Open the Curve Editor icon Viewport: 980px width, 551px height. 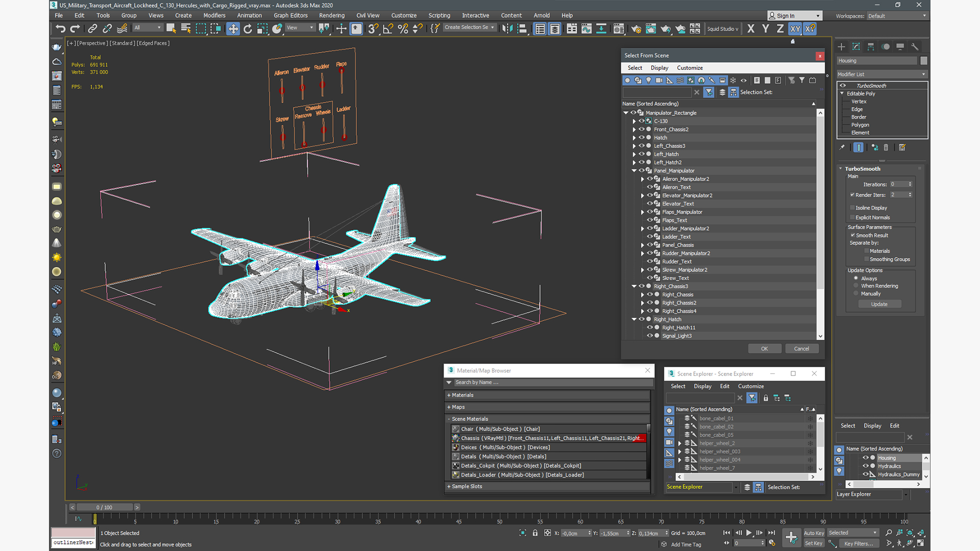pos(586,29)
